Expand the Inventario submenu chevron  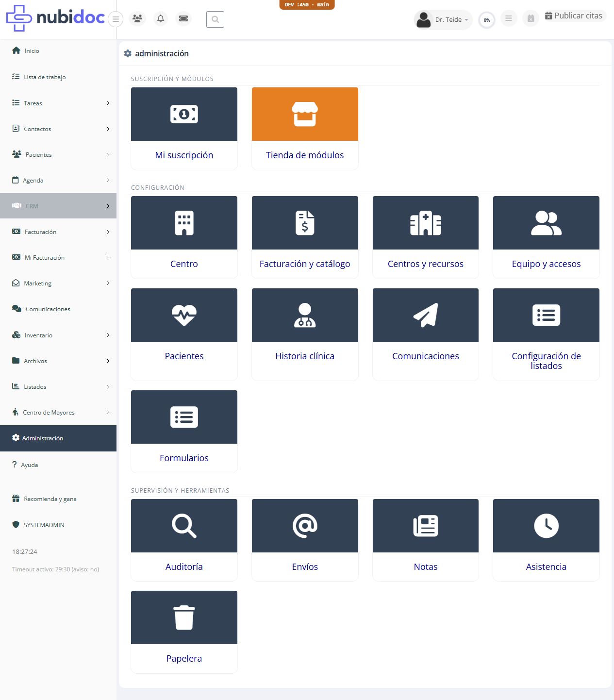tap(108, 335)
